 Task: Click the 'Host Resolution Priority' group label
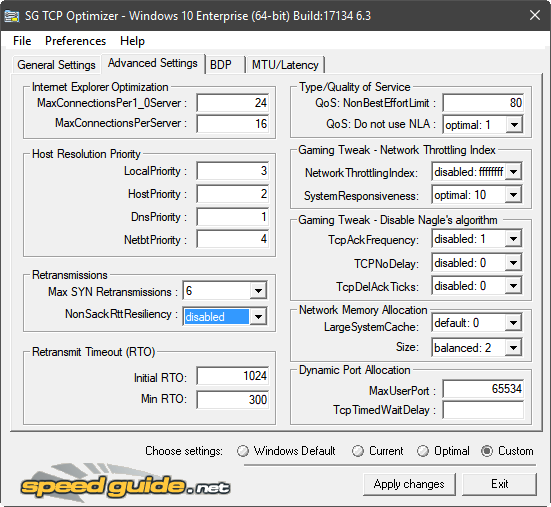point(86,154)
